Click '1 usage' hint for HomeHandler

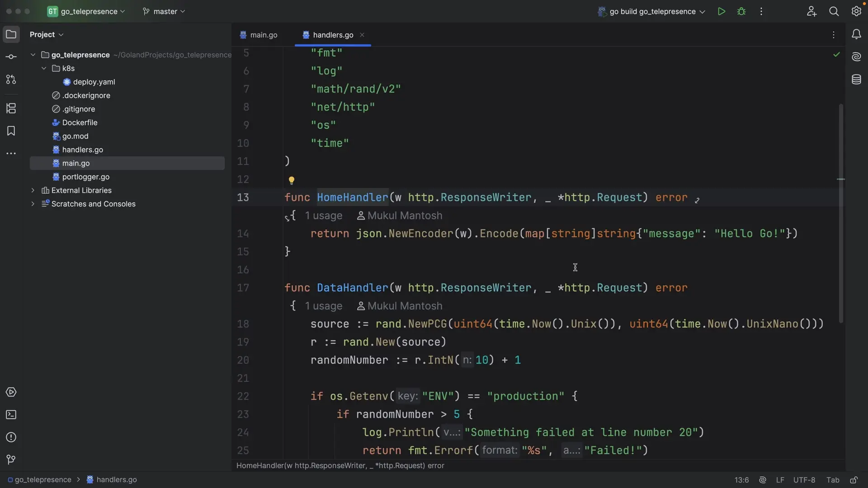click(x=324, y=216)
